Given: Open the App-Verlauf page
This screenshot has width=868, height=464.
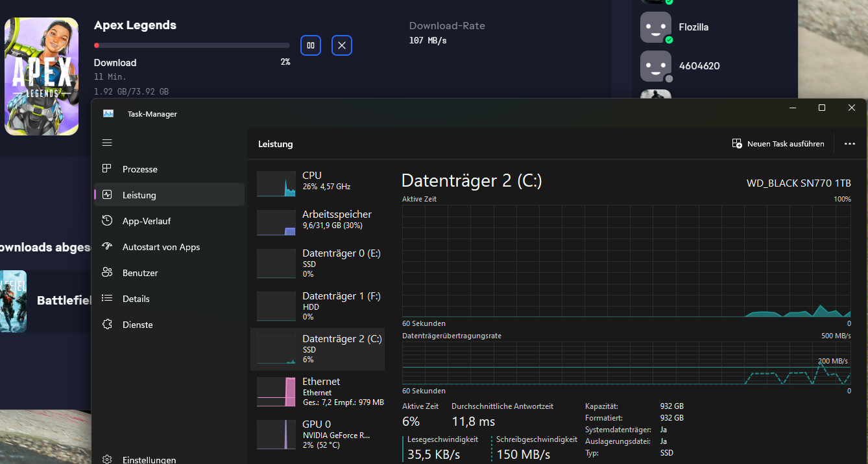Looking at the screenshot, I should [x=169, y=221].
